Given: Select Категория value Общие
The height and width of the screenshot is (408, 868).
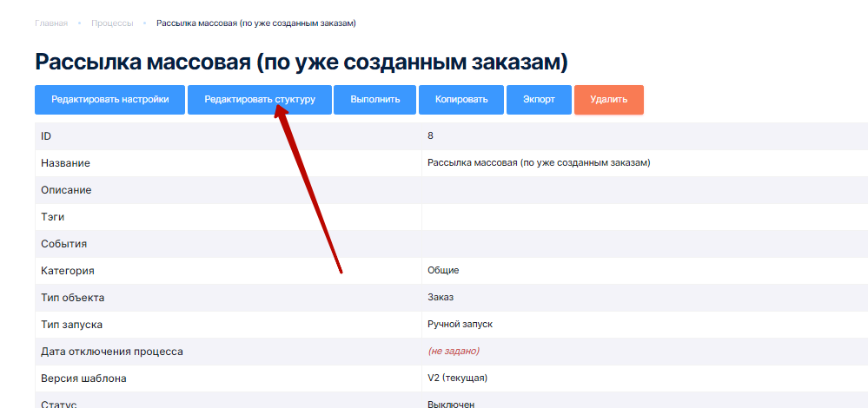Looking at the screenshot, I should coord(443,270).
